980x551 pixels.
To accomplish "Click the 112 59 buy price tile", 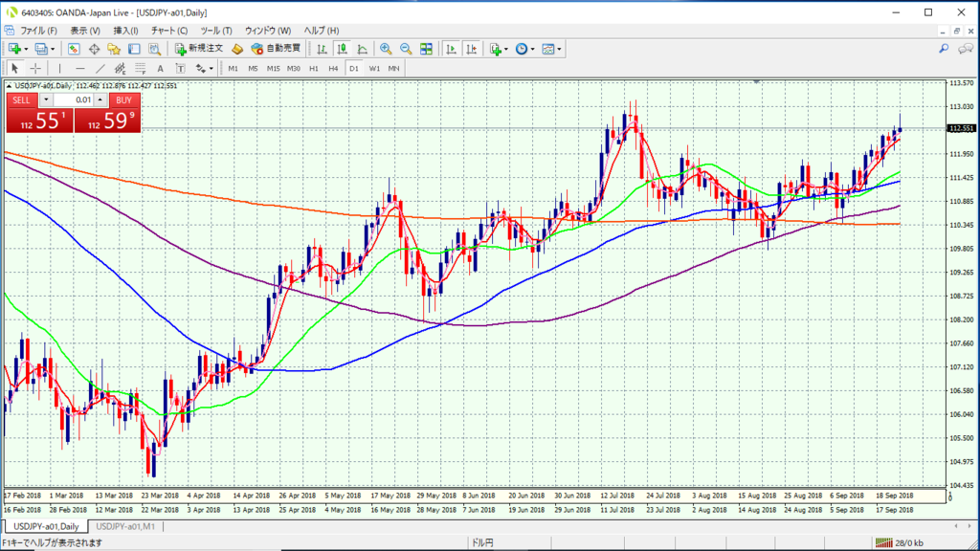I will pyautogui.click(x=107, y=121).
